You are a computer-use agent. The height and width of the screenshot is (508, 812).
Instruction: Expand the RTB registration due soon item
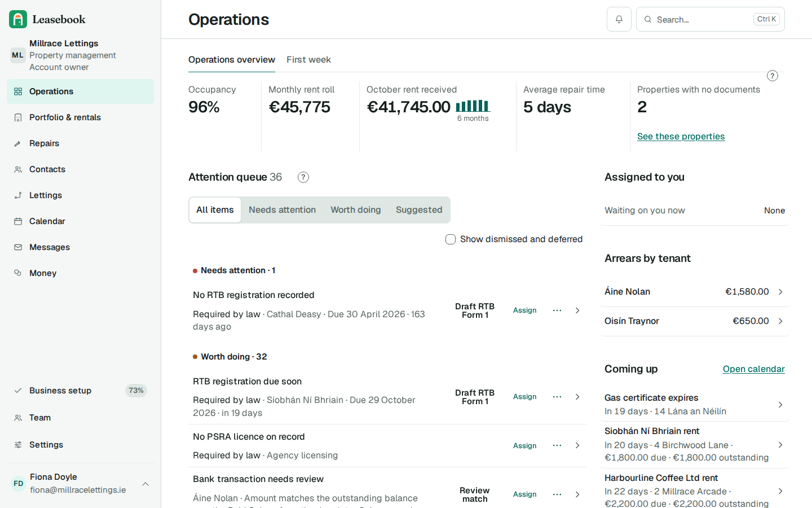[x=577, y=397]
